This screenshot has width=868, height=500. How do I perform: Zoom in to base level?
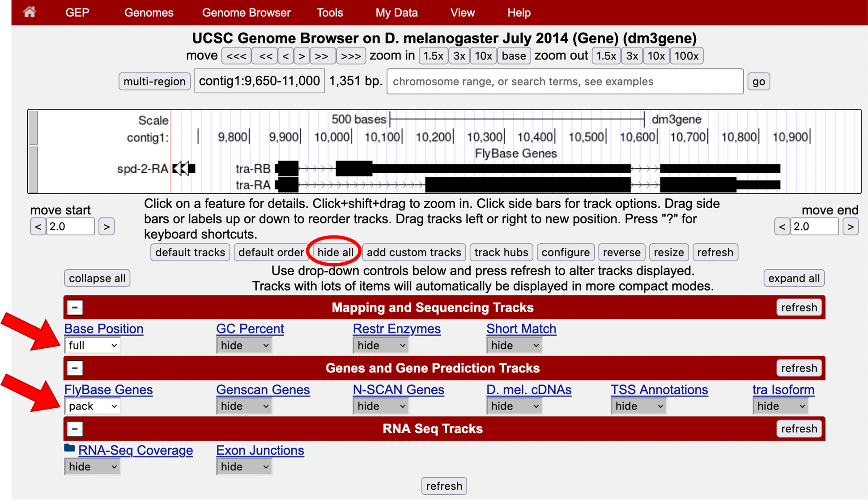coord(514,56)
